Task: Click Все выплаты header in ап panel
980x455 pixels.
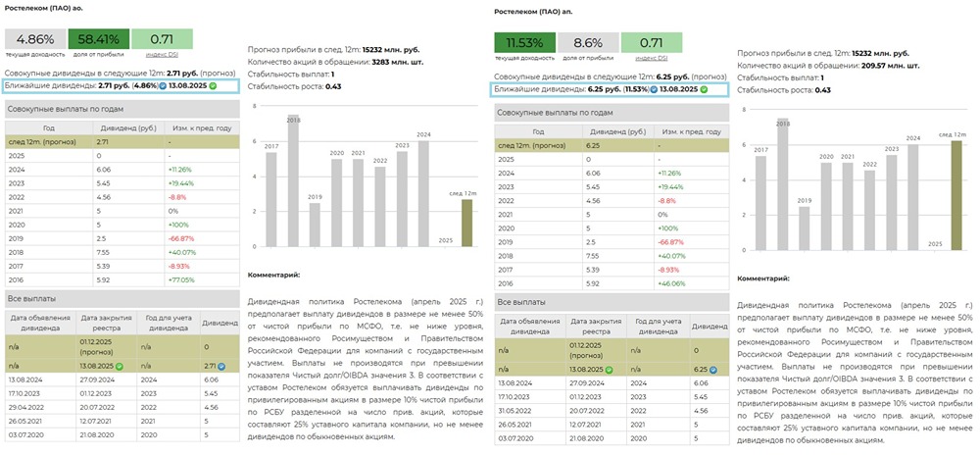Action: coord(612,302)
